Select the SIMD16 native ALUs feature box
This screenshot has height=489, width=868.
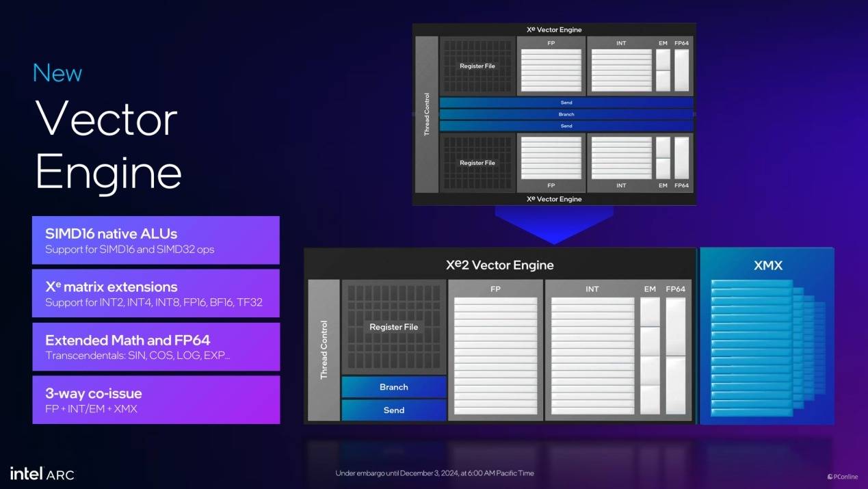click(156, 240)
